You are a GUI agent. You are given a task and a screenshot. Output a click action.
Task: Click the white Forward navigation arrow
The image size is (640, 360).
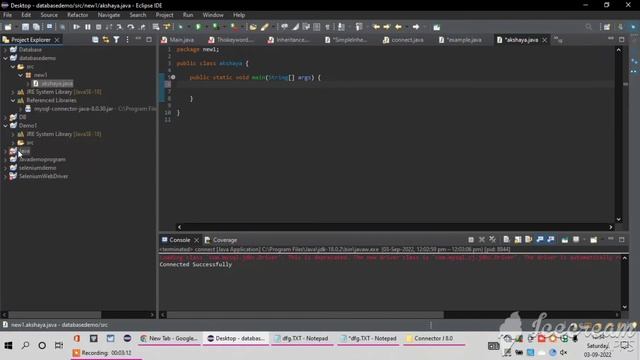[x=416, y=27]
